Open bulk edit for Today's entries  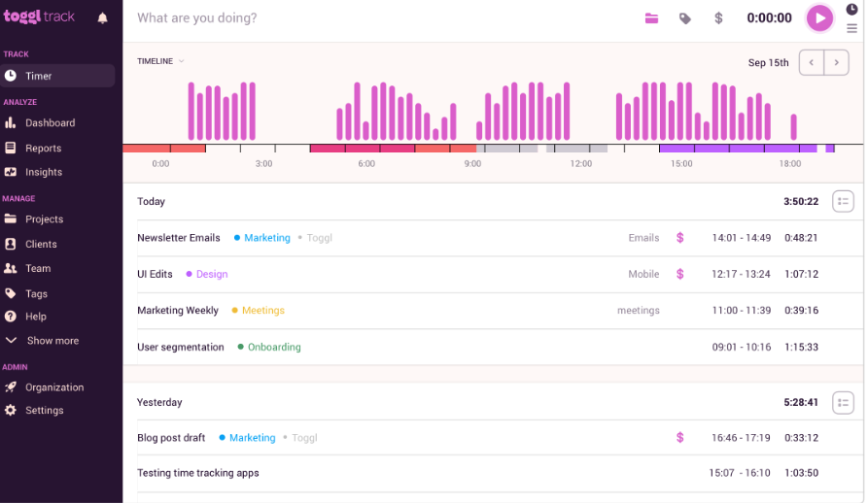click(843, 201)
